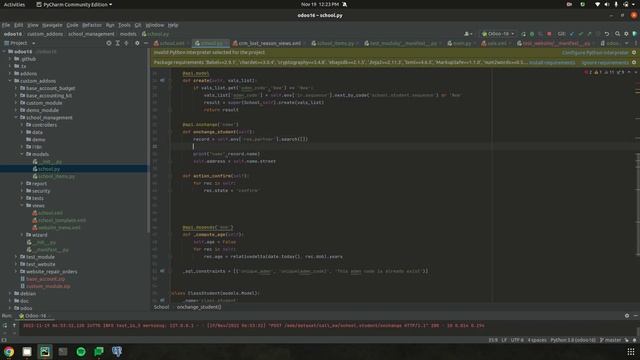The image size is (640, 360).
Task: Open the green chat app in dock
Action: (x=99, y=351)
